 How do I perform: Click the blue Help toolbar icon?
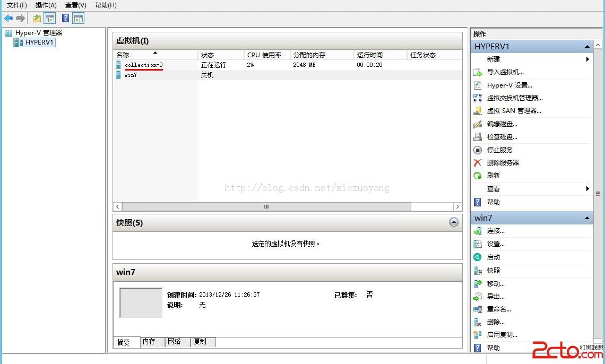66,18
